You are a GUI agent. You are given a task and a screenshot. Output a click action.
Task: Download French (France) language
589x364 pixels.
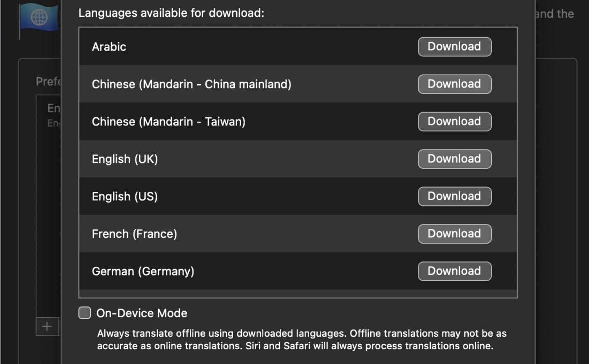[x=454, y=234]
